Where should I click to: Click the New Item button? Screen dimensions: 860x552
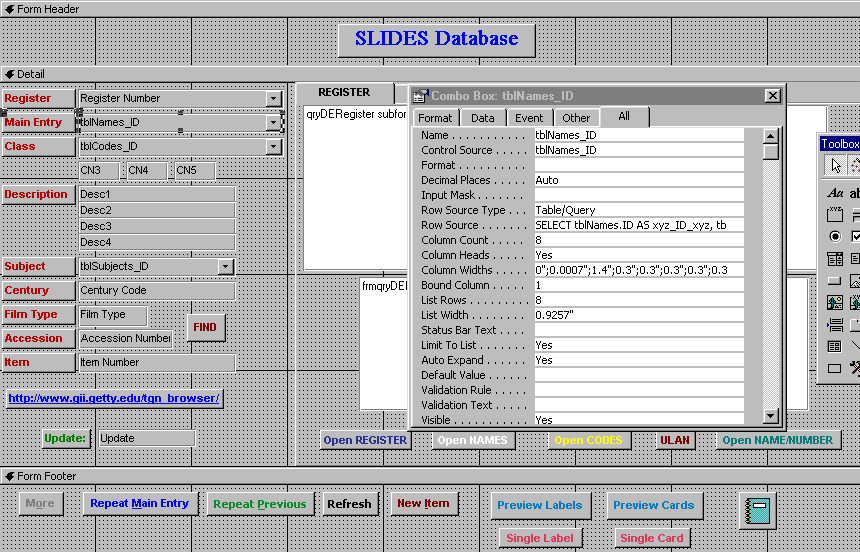coord(423,503)
